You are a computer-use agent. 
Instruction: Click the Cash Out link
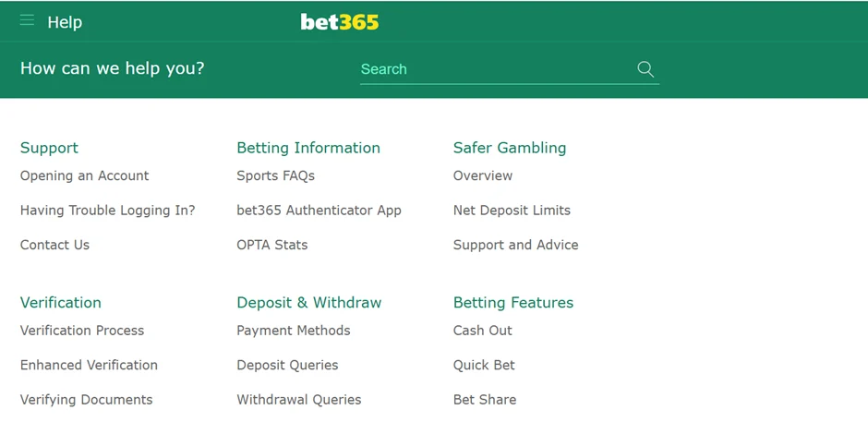coord(483,331)
